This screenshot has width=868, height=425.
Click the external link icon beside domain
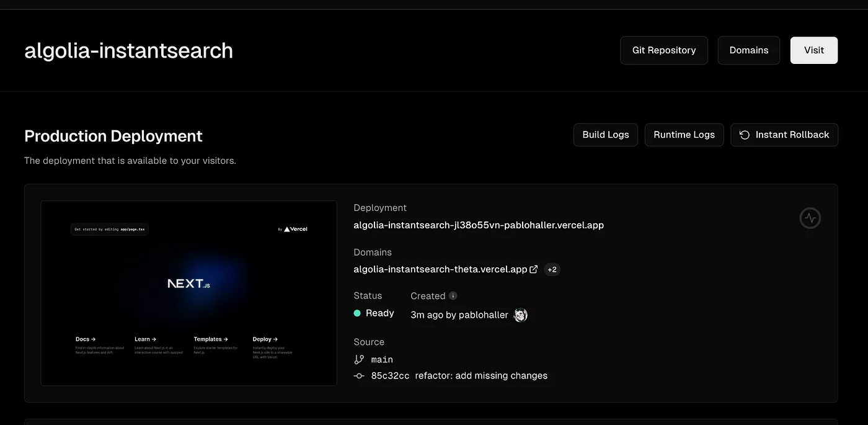coord(534,269)
